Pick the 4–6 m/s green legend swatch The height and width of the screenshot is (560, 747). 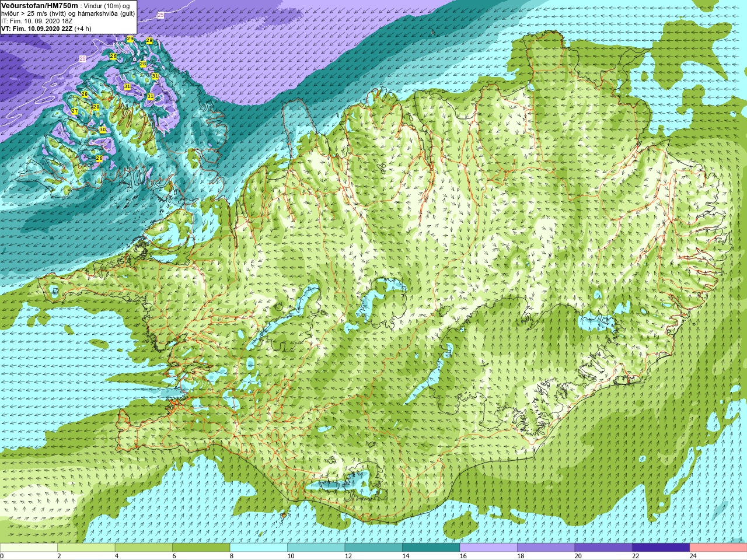point(144,548)
